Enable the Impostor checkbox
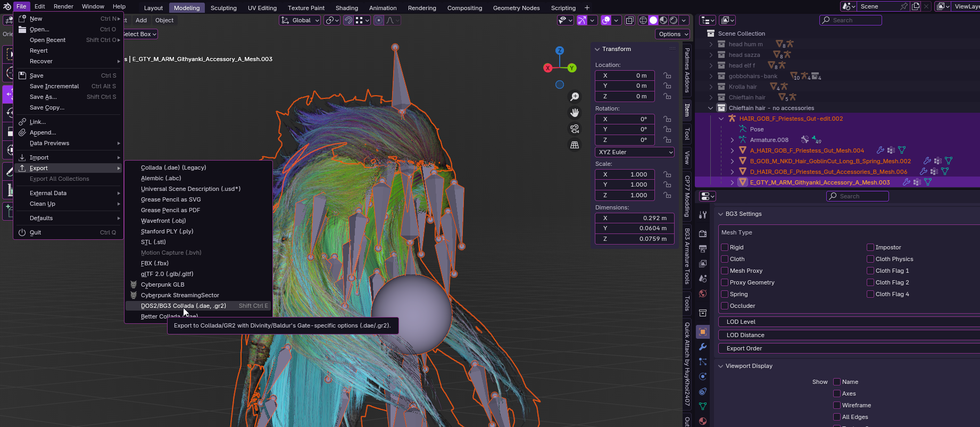 tap(870, 247)
